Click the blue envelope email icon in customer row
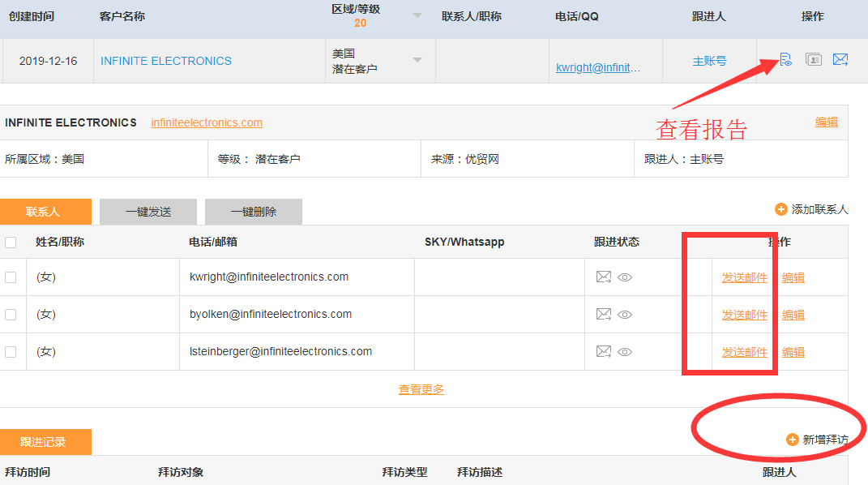This screenshot has height=485, width=868. (840, 59)
